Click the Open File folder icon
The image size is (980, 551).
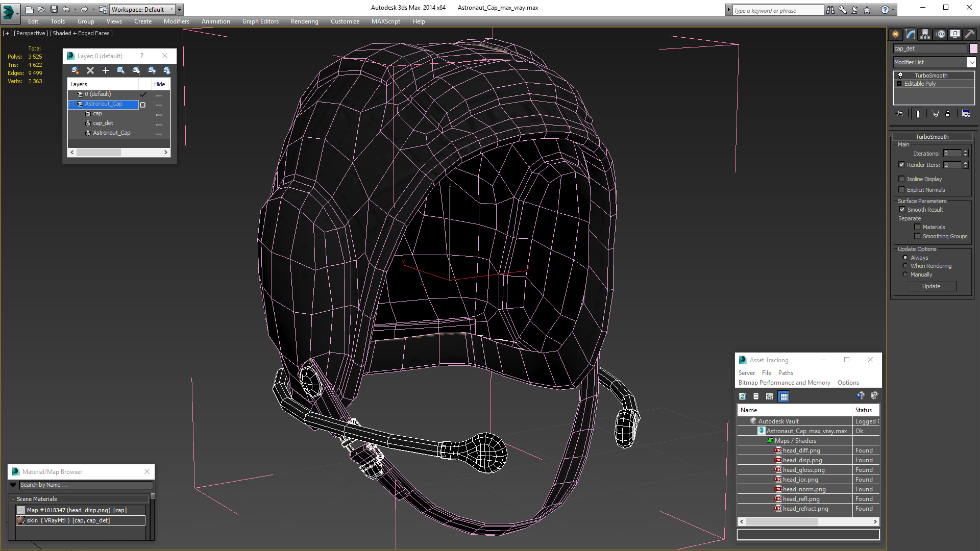click(x=42, y=9)
